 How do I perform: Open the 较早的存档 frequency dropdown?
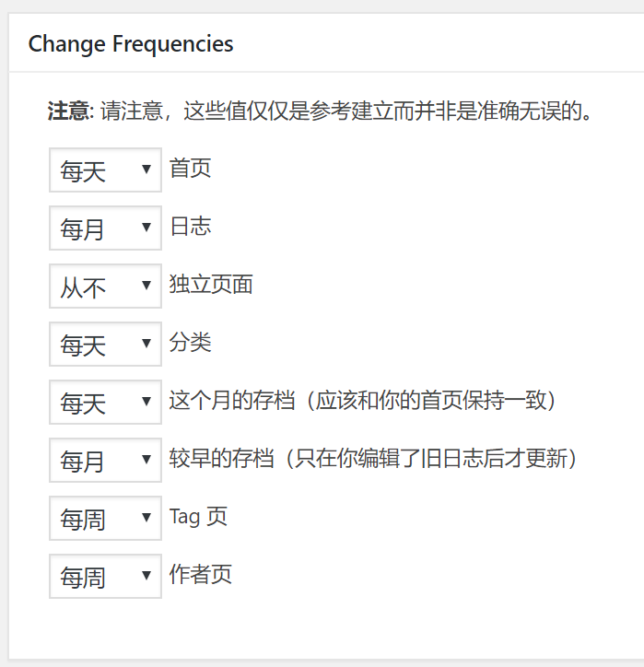pyautogui.click(x=105, y=461)
